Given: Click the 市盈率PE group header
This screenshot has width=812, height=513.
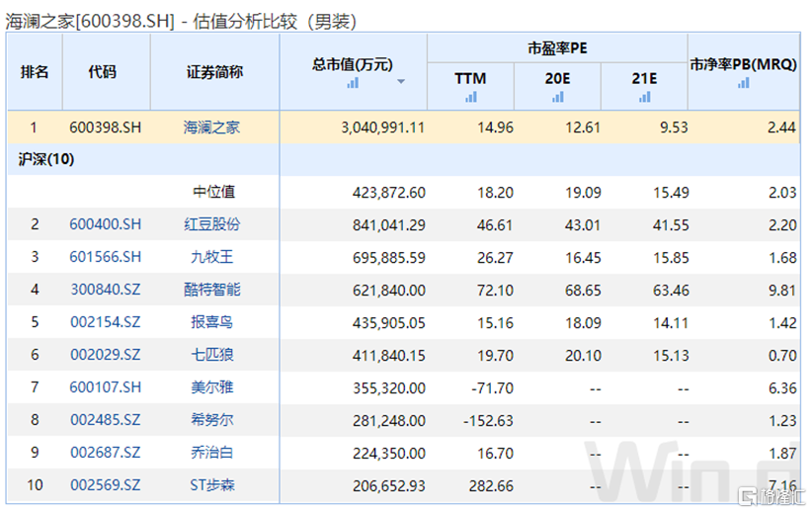Looking at the screenshot, I should (557, 48).
